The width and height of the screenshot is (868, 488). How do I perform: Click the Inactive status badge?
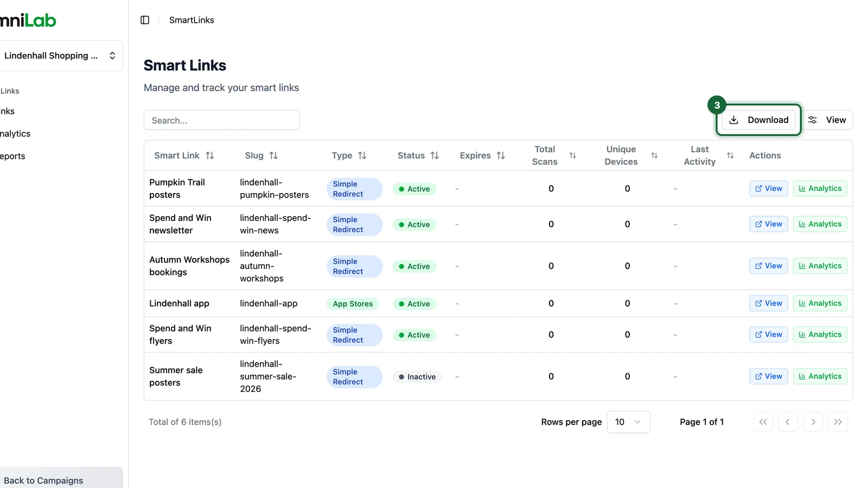point(417,377)
